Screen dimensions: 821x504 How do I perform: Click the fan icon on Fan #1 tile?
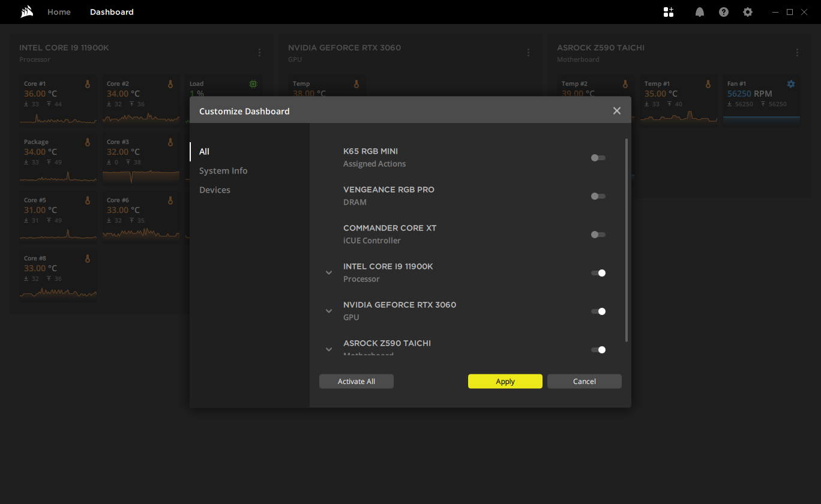coord(791,84)
